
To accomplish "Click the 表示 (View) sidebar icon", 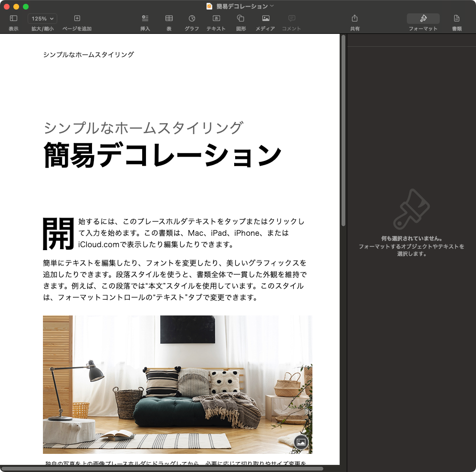I will coord(13,19).
